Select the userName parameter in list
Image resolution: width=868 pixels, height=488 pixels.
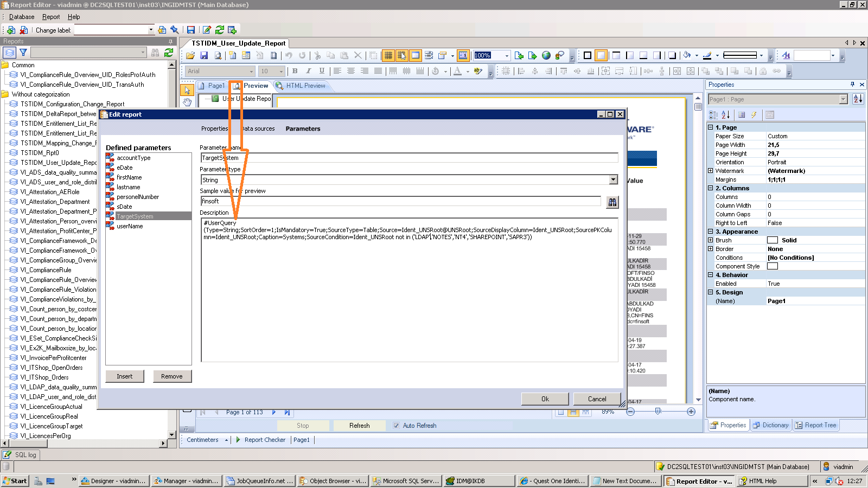(x=130, y=226)
